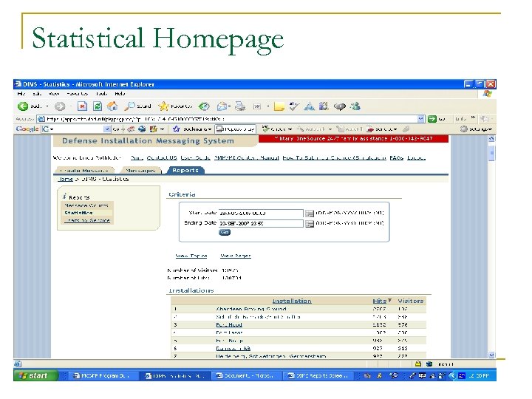Sort table by the Installation column header
532x399 pixels.
point(292,301)
